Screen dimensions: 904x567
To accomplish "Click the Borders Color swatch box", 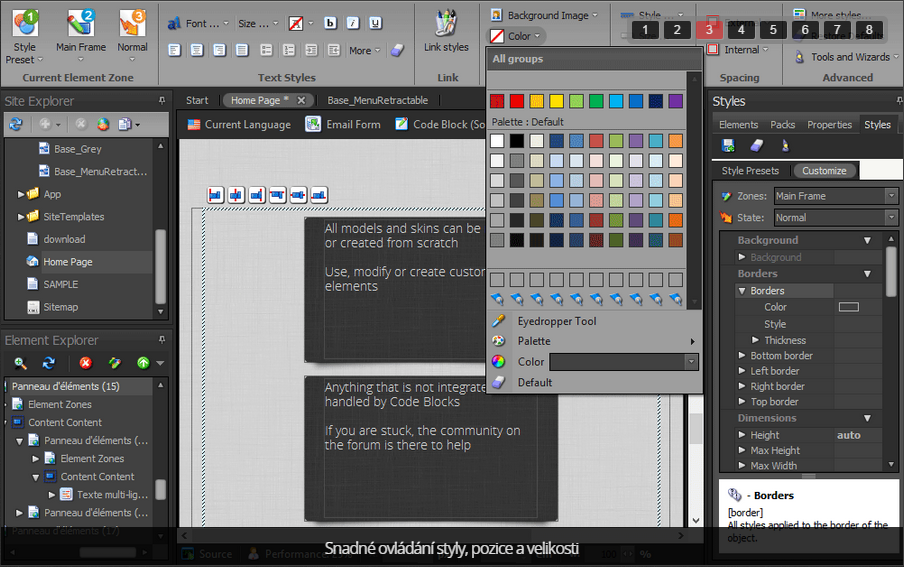I will point(849,307).
